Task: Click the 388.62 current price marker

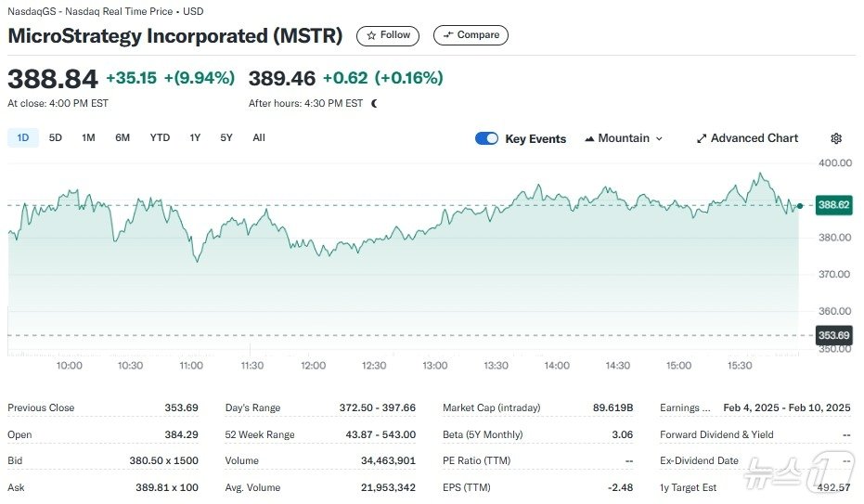Action: pyautogui.click(x=832, y=205)
